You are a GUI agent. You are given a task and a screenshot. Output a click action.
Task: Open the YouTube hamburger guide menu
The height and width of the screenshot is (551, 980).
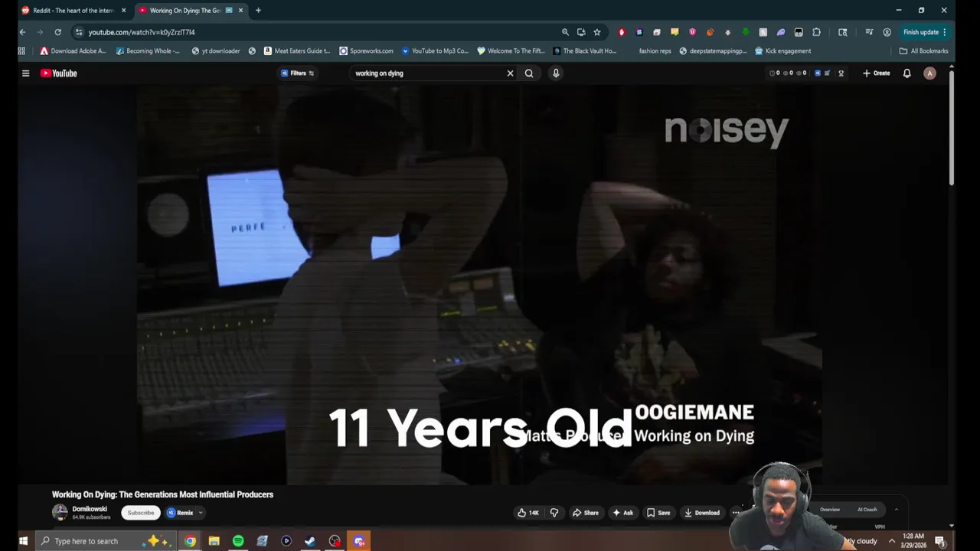[25, 73]
